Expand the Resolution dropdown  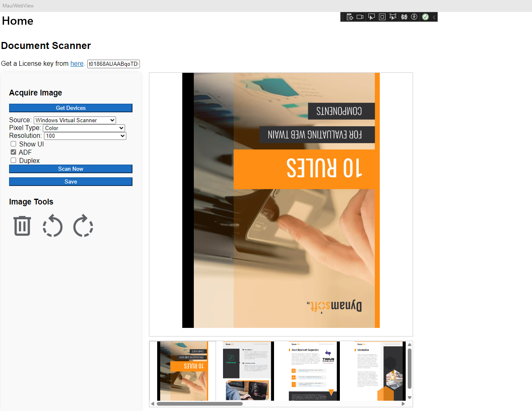pyautogui.click(x=85, y=136)
